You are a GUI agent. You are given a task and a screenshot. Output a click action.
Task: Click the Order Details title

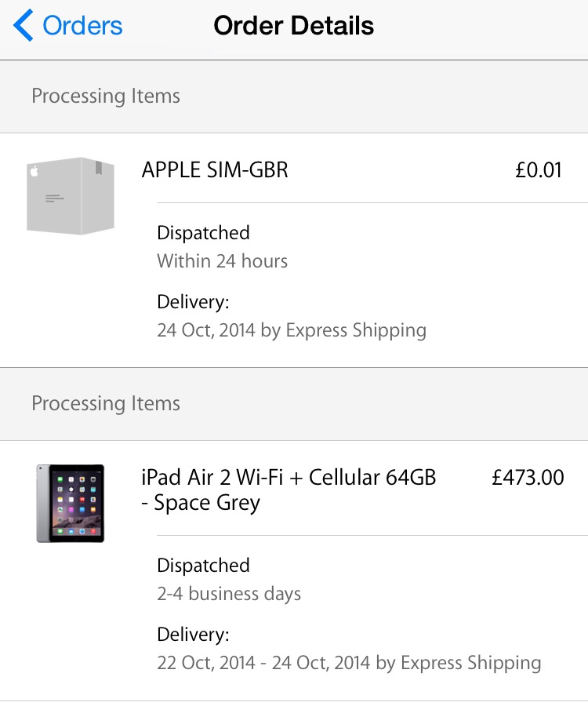click(x=293, y=26)
